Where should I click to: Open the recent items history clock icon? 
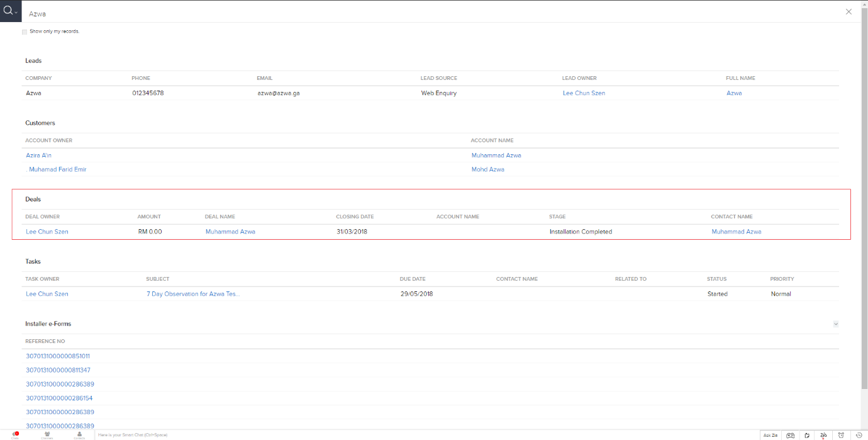click(859, 435)
